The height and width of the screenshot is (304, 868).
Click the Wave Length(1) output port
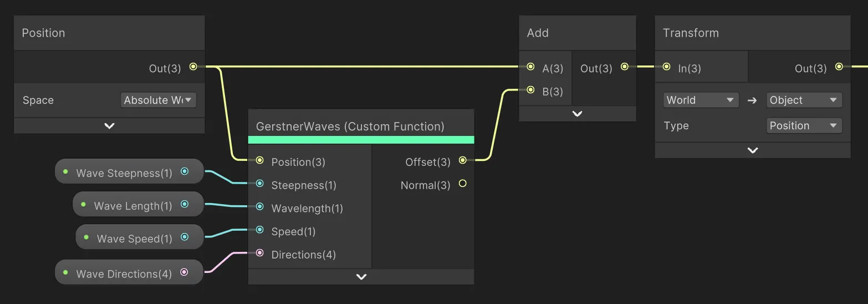click(x=185, y=204)
